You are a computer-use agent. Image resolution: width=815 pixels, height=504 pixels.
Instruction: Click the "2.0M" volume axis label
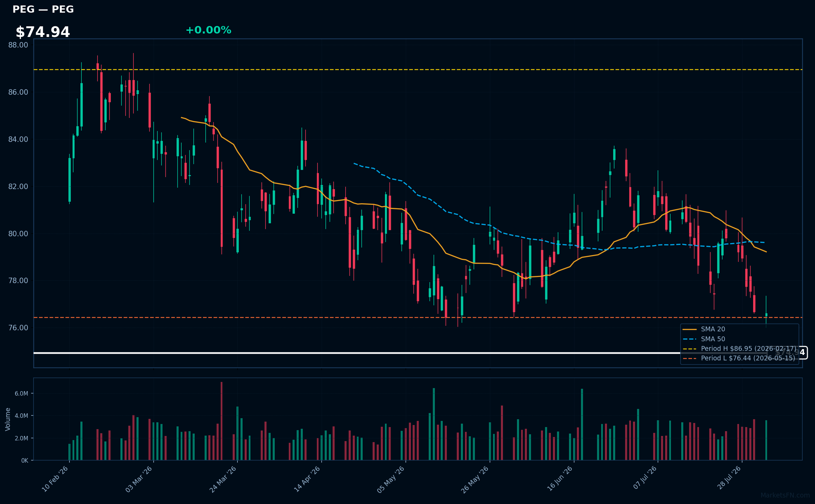coord(21,438)
